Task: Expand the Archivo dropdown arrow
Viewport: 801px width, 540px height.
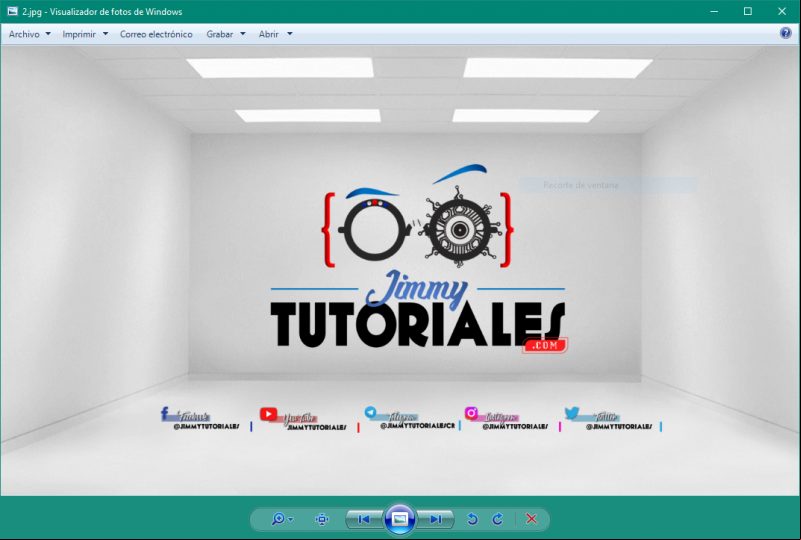Action: [48, 34]
